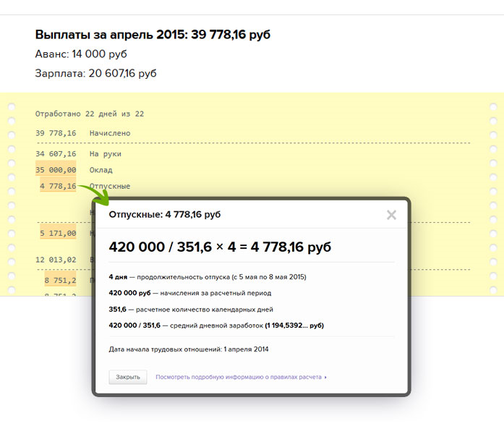This screenshot has height=434, width=504.
Task: Click the '4 дня' vacation duration line
Action: [208, 276]
